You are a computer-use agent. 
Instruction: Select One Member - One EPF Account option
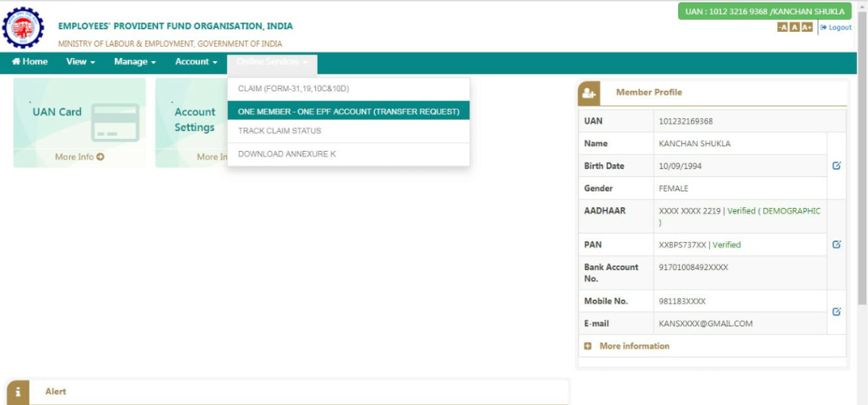tap(349, 112)
